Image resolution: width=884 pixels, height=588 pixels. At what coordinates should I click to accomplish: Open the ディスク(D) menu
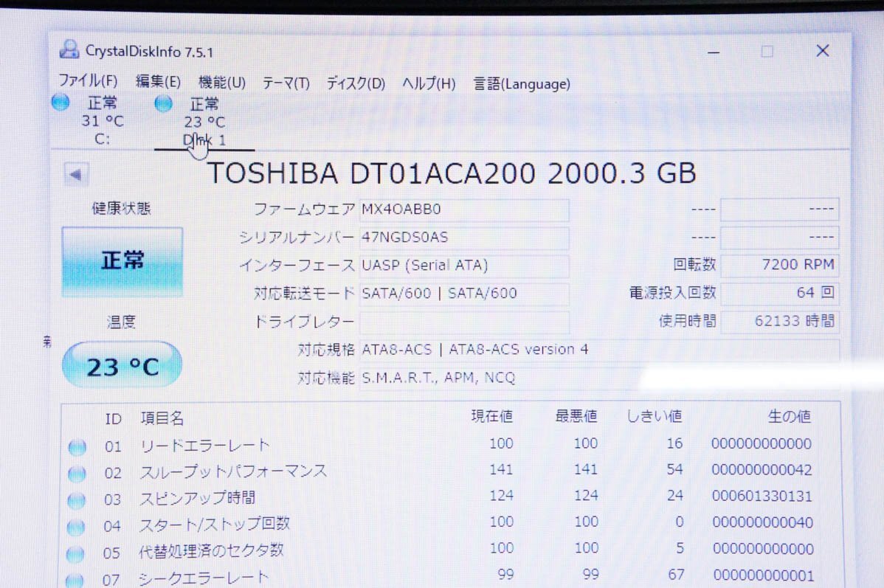pyautogui.click(x=356, y=84)
